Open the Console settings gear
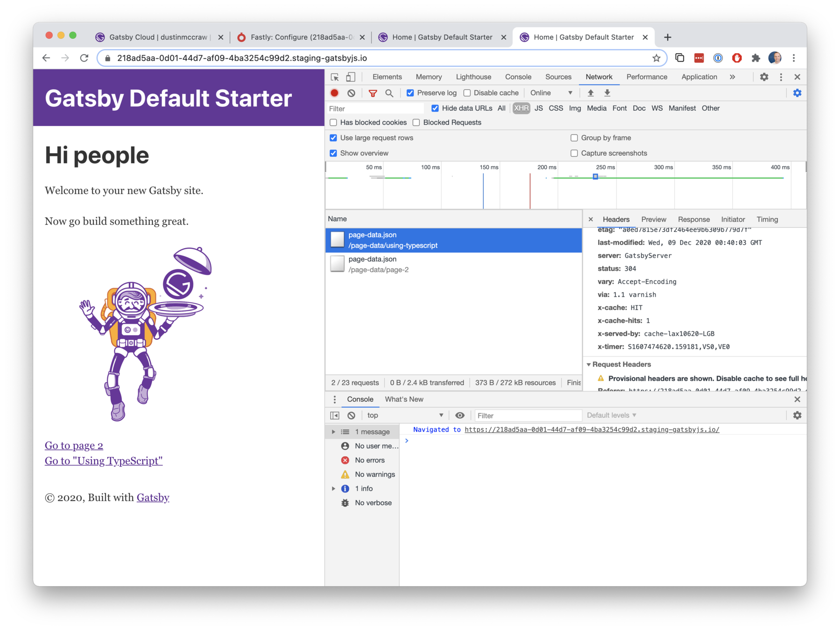840x630 pixels. click(797, 415)
